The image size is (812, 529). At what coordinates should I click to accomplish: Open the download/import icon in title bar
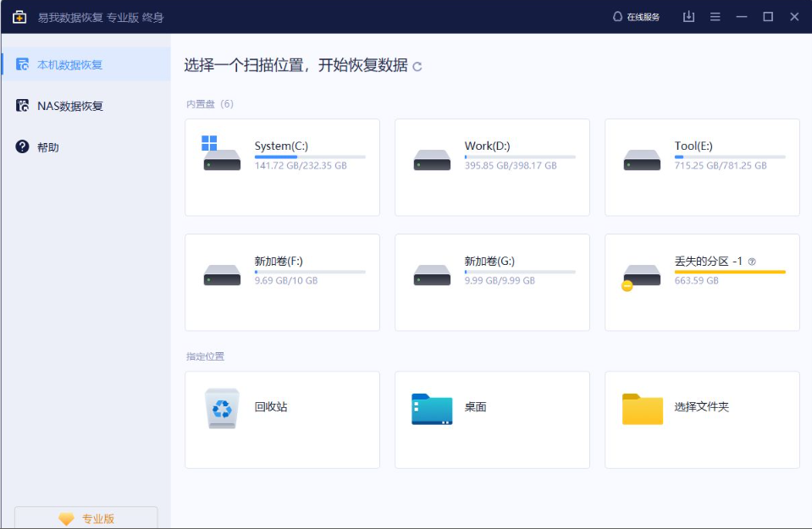coord(688,17)
